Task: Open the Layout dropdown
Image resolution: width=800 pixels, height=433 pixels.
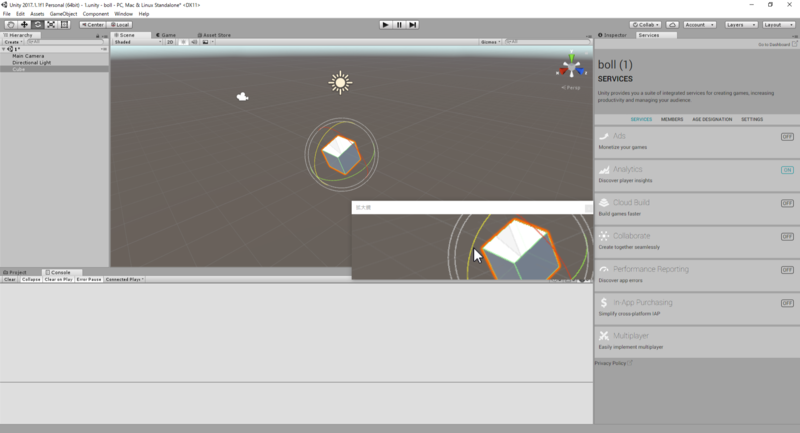Action: (x=779, y=24)
